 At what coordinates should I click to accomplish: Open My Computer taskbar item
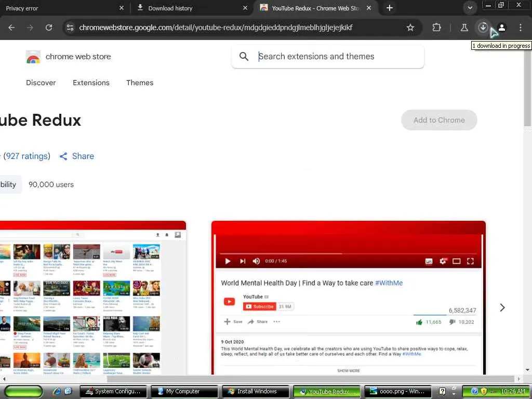(x=184, y=391)
